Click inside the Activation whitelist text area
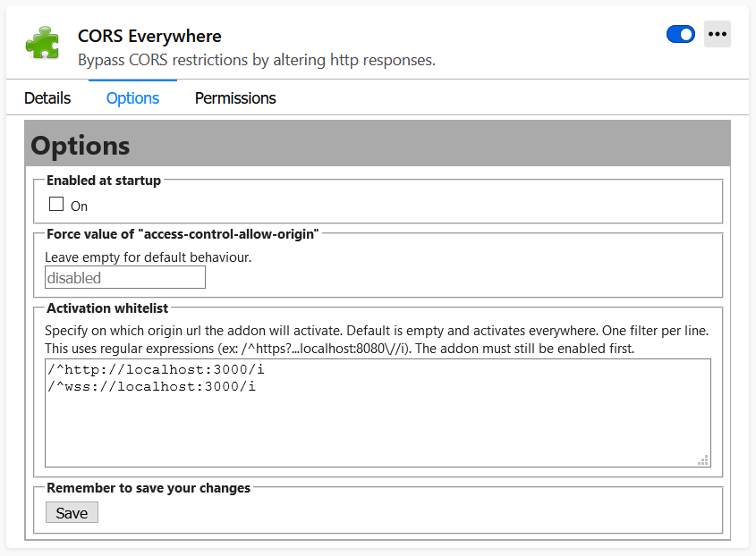The image size is (756, 556). (378, 413)
